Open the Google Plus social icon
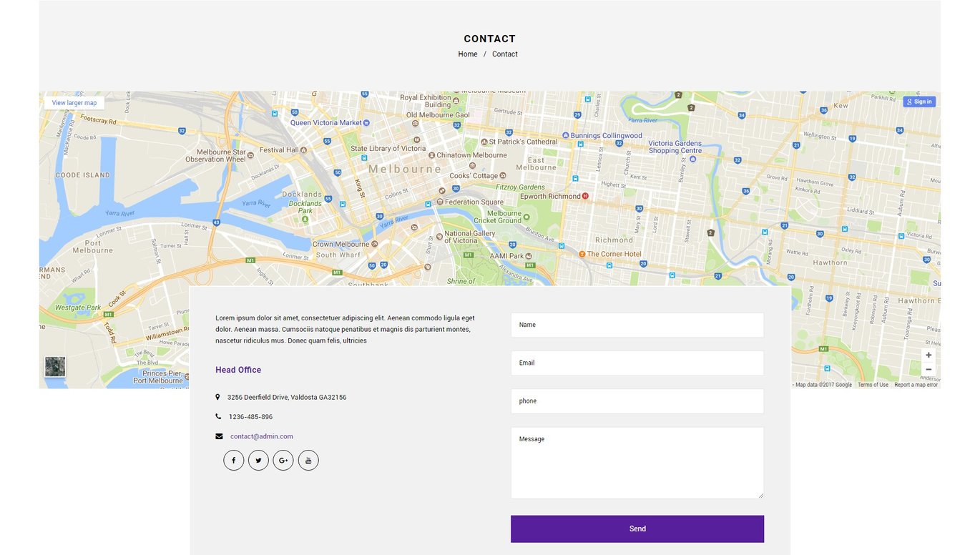The width and height of the screenshot is (980, 555). [x=283, y=461]
